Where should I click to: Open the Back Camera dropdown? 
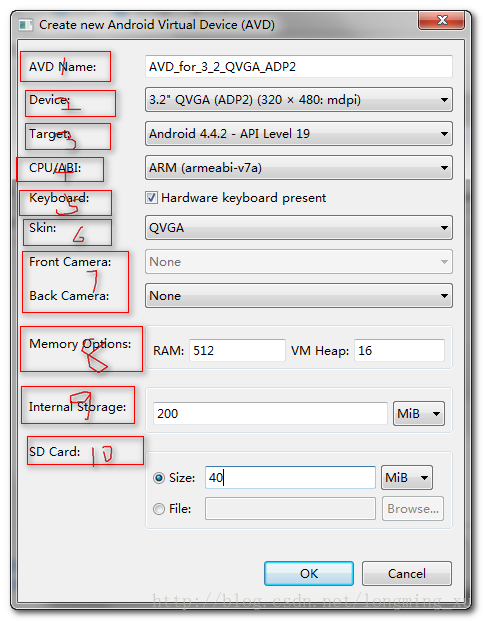coord(299,296)
